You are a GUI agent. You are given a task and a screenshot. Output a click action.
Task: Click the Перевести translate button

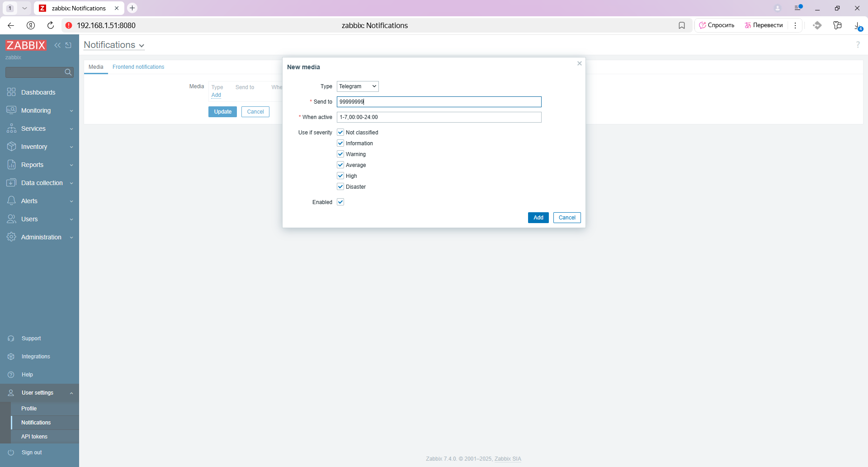point(764,25)
